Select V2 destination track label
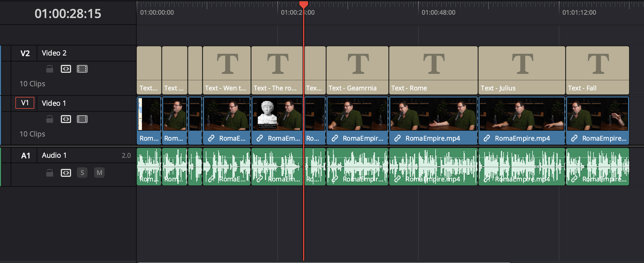 [25, 53]
